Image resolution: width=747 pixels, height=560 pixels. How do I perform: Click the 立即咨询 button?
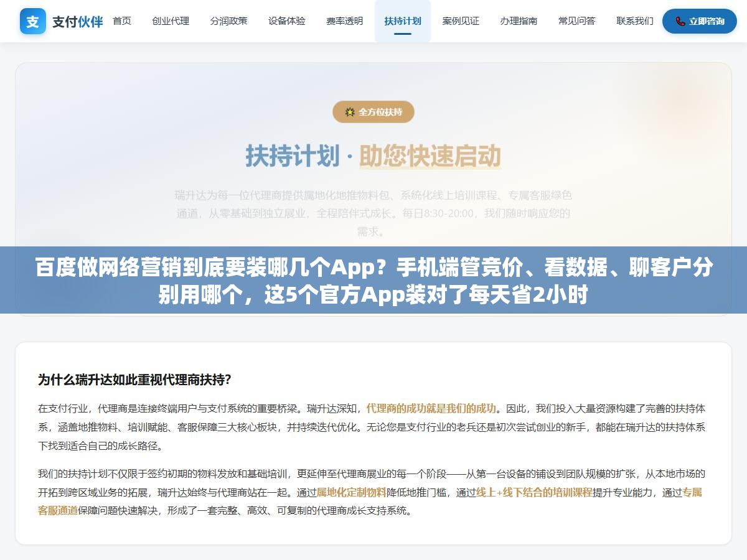coord(700,21)
